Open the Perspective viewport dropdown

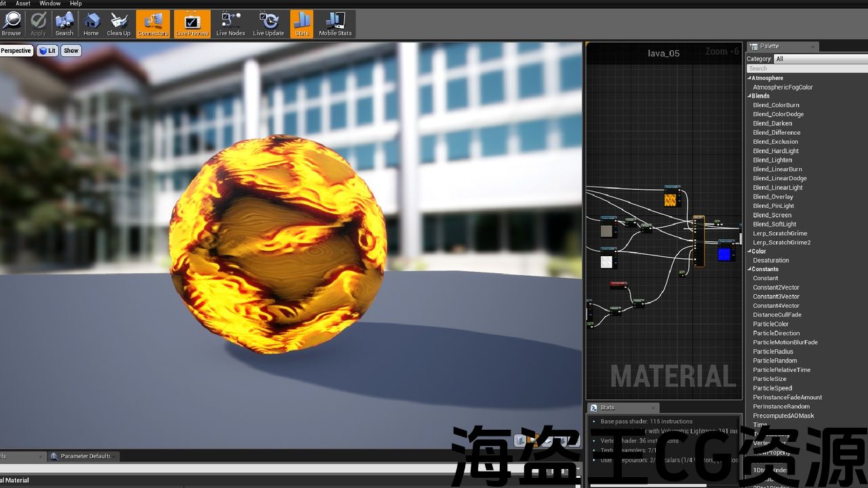pyautogui.click(x=16, y=51)
